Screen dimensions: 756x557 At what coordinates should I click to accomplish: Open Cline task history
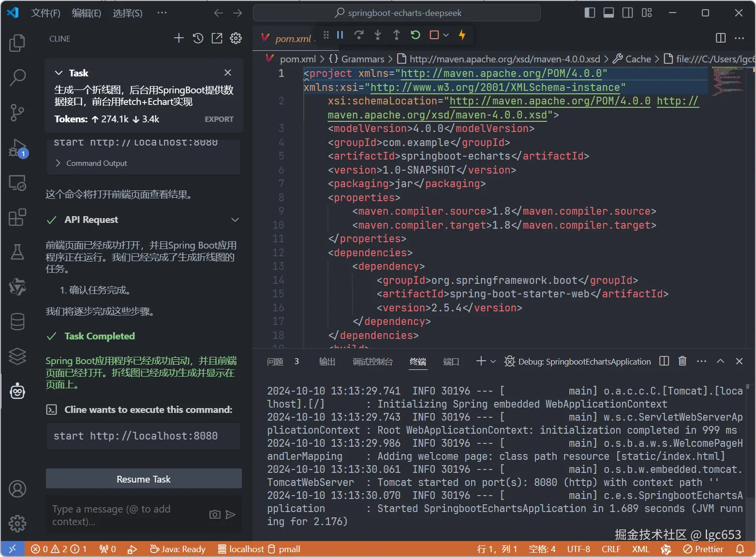point(198,38)
